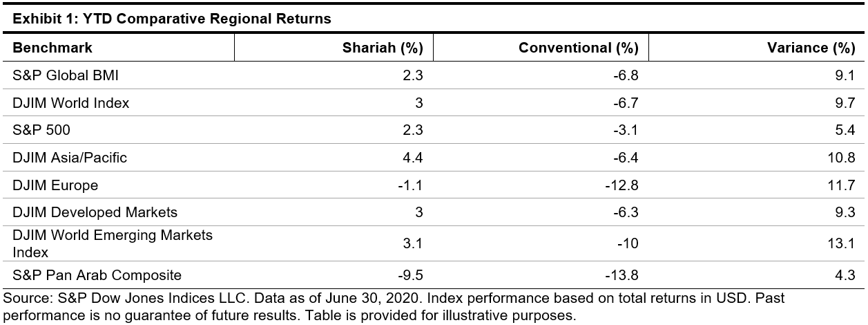The width and height of the screenshot is (868, 325).
Task: Click the DJIM Europe benchmark cell
Action: coord(55,185)
